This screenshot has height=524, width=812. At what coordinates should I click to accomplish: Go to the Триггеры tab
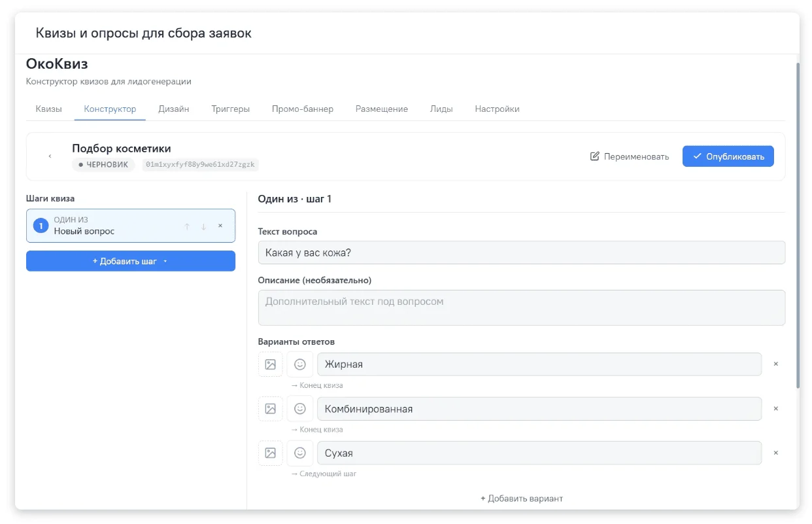click(x=231, y=109)
